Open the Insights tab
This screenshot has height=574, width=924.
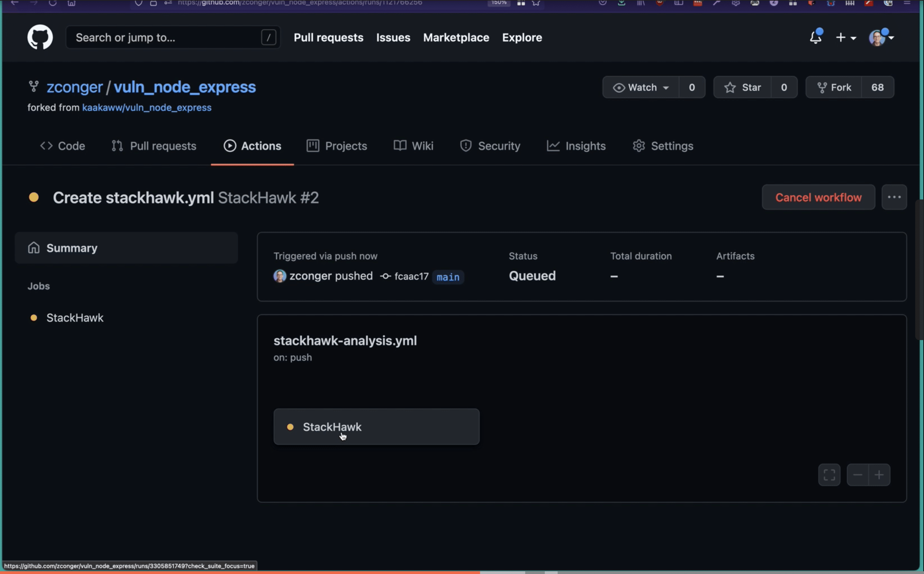click(x=576, y=146)
